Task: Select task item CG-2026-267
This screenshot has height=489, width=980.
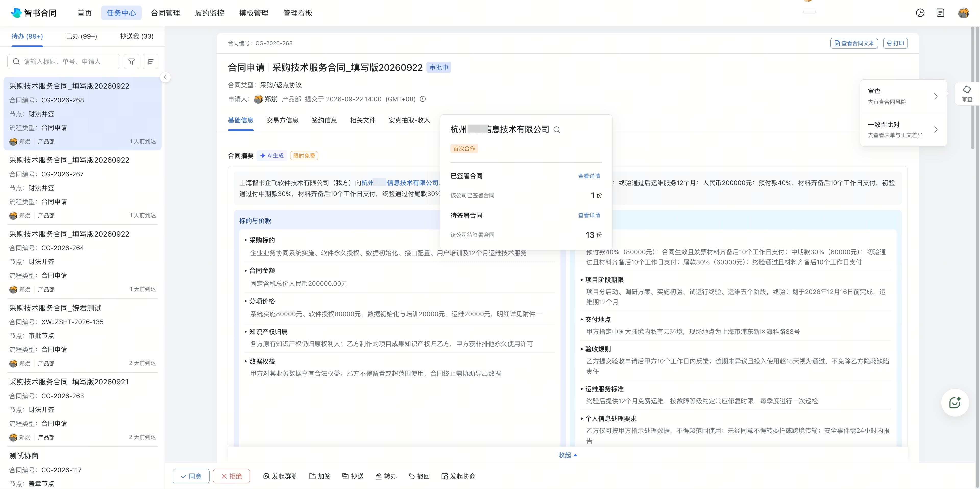Action: (x=82, y=188)
